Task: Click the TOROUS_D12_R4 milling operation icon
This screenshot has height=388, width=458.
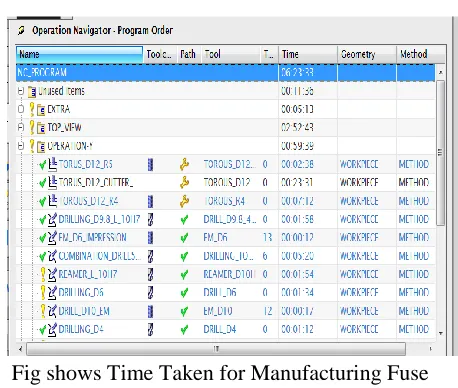Action: [53, 201]
